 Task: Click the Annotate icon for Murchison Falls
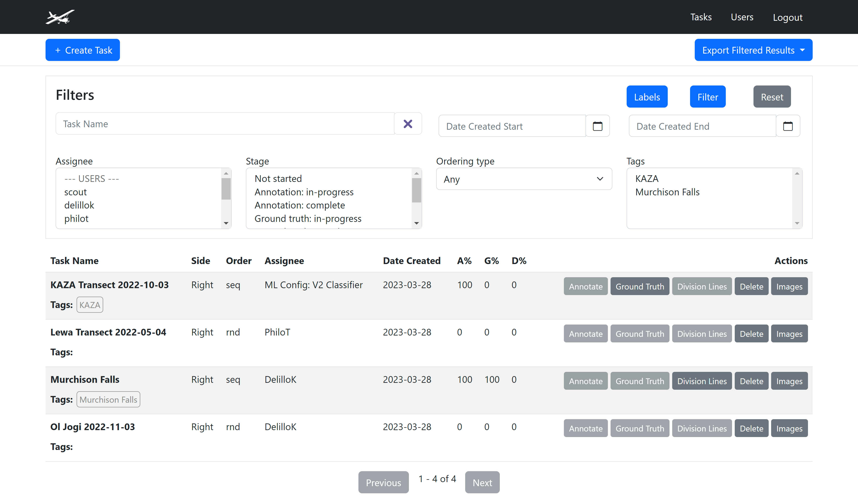click(x=586, y=381)
